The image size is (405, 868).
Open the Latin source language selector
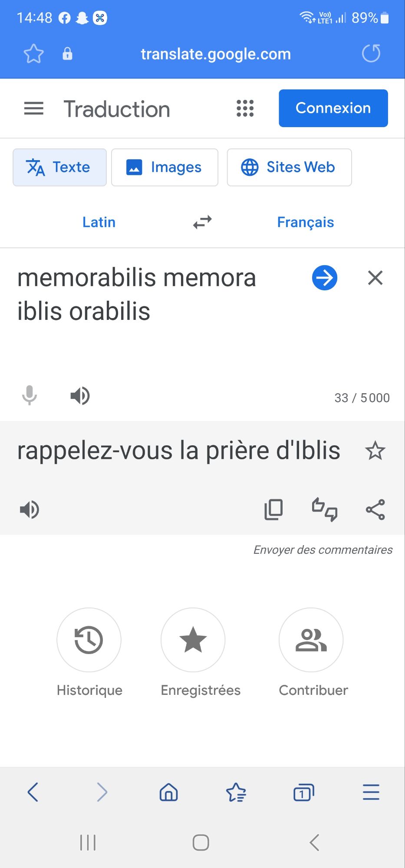click(x=99, y=222)
